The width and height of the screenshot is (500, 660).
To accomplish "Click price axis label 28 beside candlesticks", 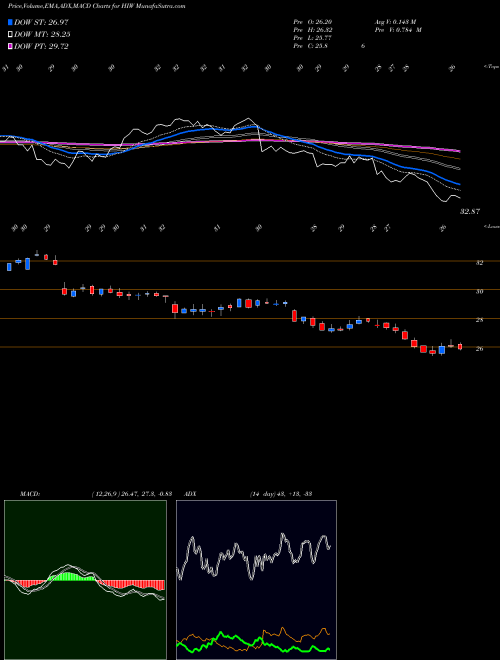I will pos(479,320).
